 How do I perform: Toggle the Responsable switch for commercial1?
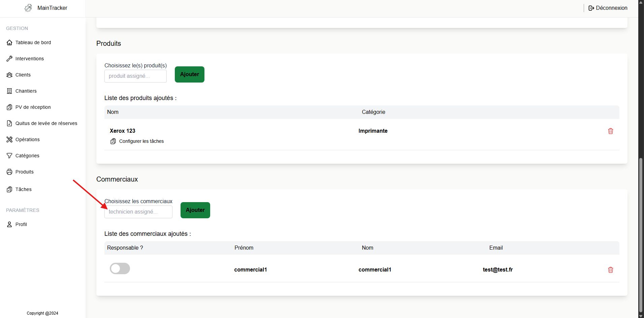coord(120,268)
